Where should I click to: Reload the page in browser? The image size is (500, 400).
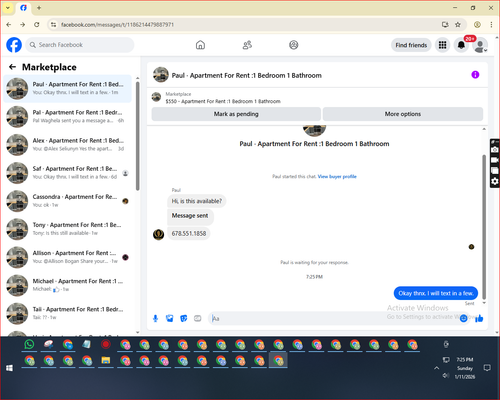tap(37, 25)
